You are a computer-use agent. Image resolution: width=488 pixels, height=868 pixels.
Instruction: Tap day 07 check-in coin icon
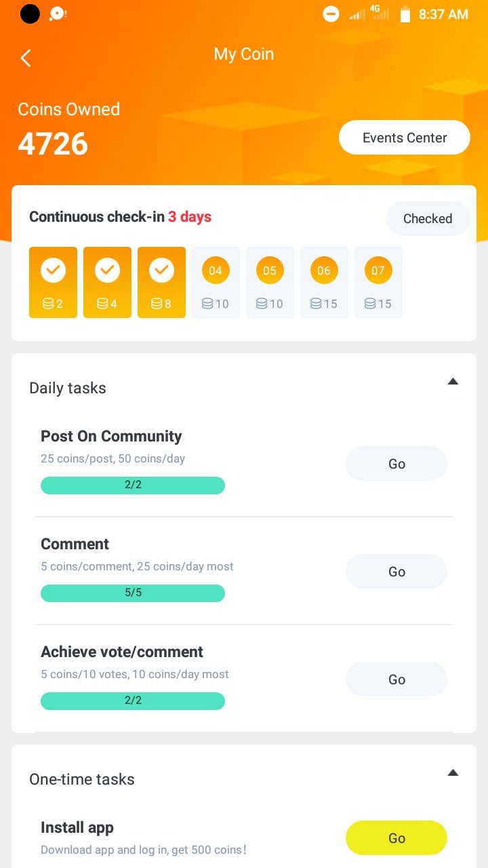point(378,271)
